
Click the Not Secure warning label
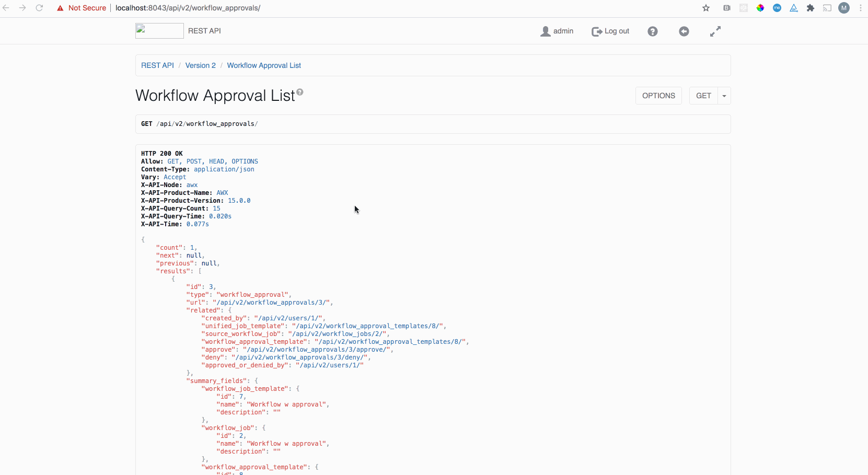pyautogui.click(x=82, y=8)
